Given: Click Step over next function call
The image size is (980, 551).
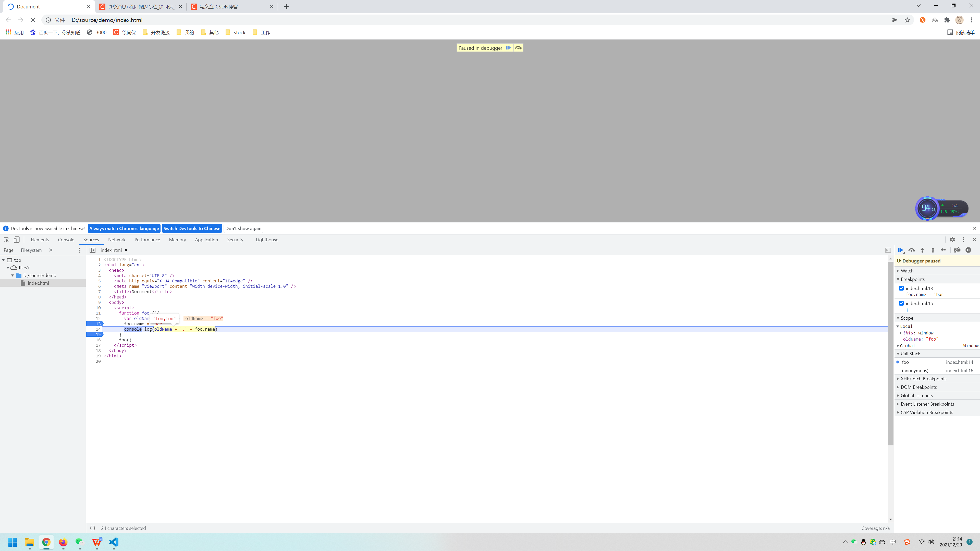Looking at the screenshot, I should (912, 250).
